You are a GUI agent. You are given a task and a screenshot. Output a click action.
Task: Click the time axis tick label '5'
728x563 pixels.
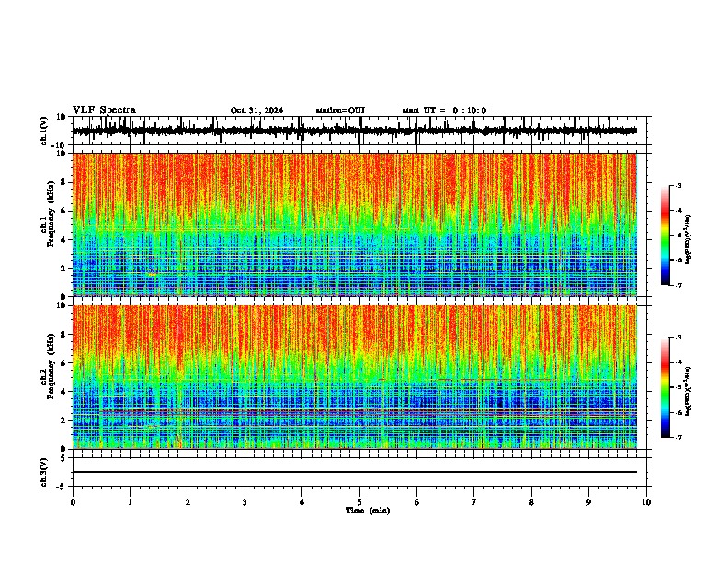pos(359,502)
